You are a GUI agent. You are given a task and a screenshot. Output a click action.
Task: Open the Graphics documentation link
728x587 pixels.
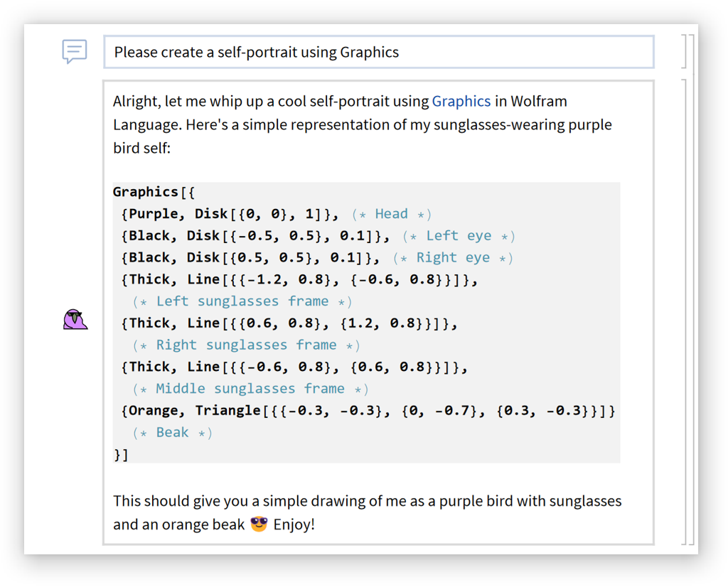(x=461, y=101)
